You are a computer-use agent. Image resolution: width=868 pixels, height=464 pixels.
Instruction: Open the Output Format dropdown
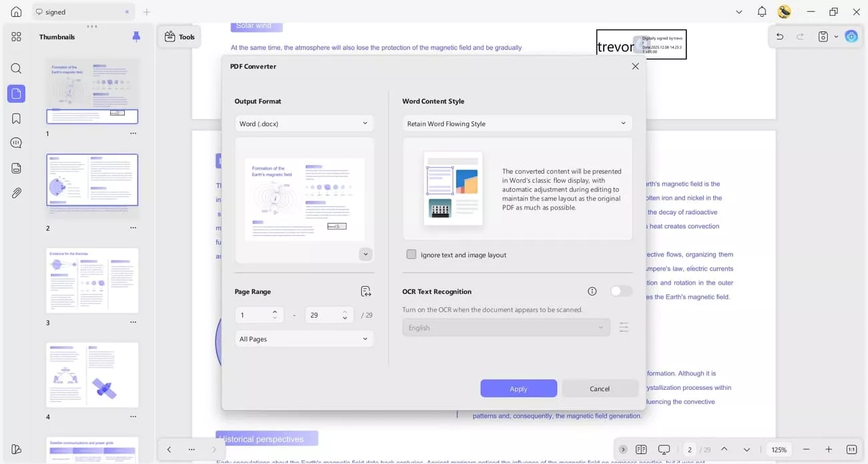pos(304,124)
